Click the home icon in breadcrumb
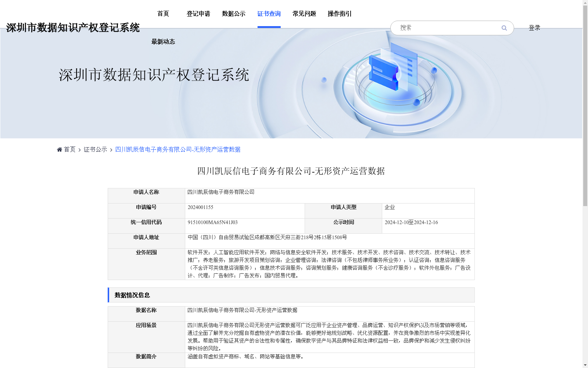 (60, 149)
